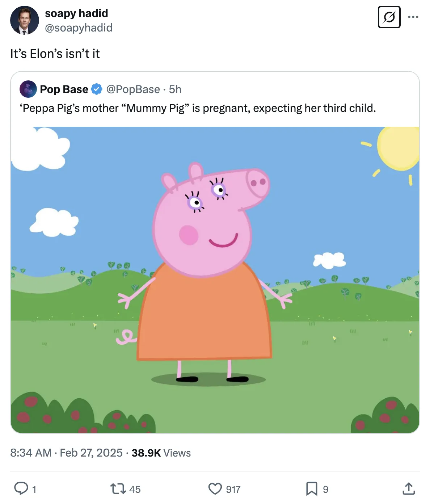
Task: Repost this tweet using retweet icon
Action: 117,489
